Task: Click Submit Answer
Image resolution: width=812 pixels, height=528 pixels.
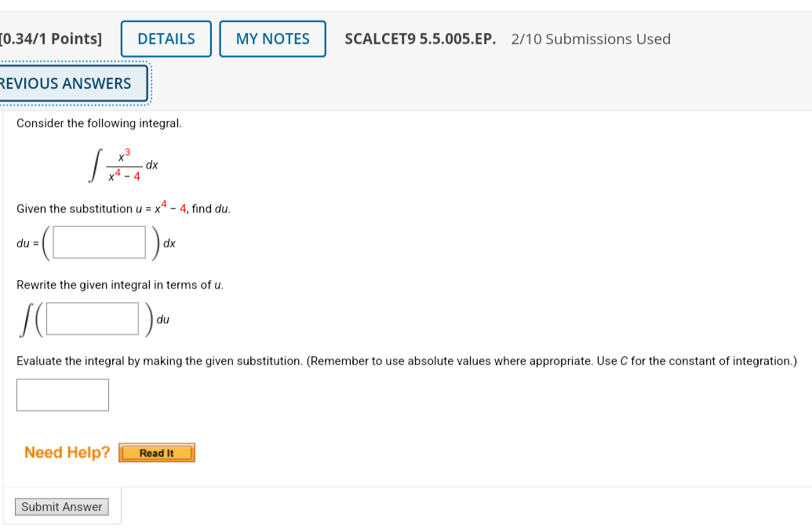Action: 61,506
